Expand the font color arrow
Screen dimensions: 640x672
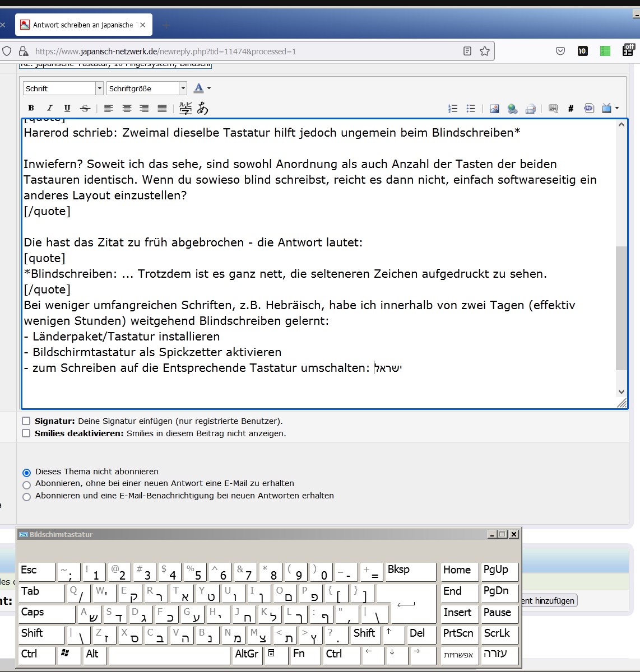coord(209,88)
